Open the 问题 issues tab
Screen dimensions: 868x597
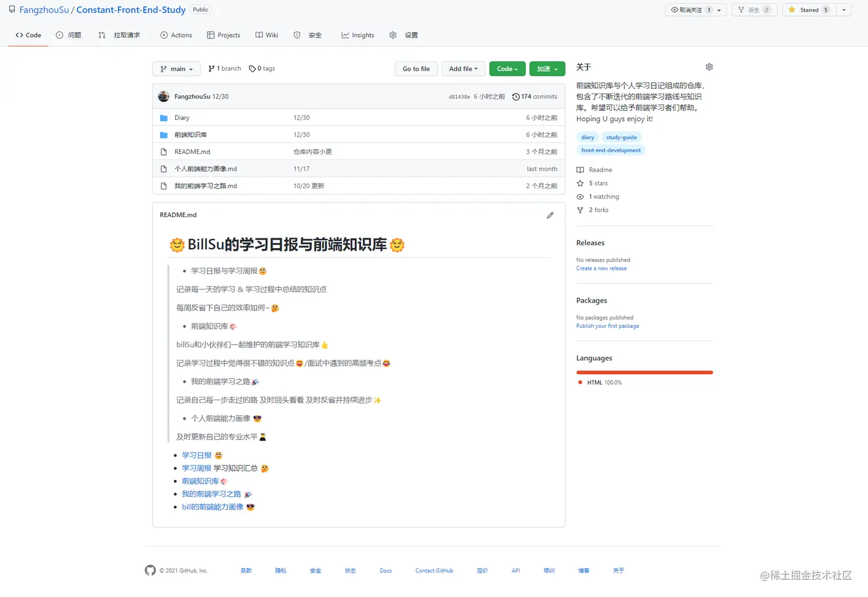point(68,35)
